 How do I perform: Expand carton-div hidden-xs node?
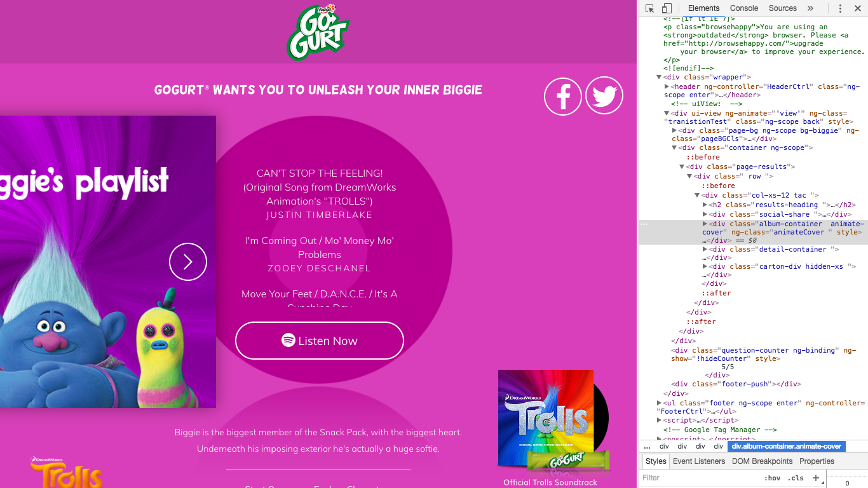tap(705, 267)
